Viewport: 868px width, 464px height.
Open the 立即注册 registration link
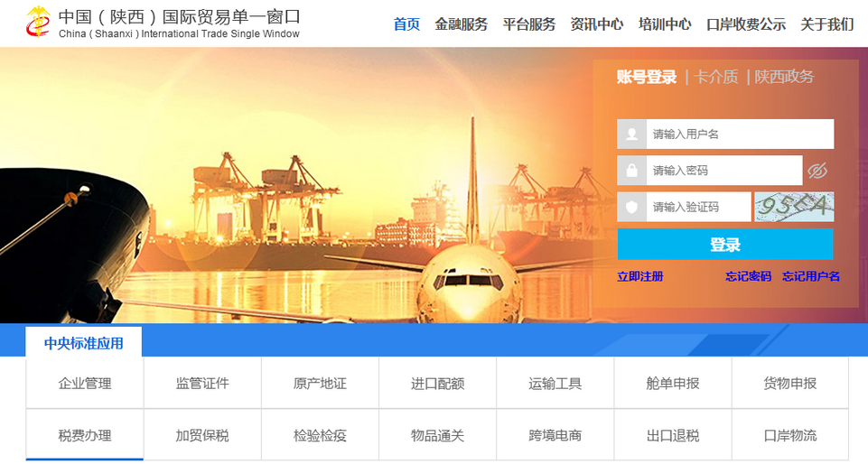(639, 276)
